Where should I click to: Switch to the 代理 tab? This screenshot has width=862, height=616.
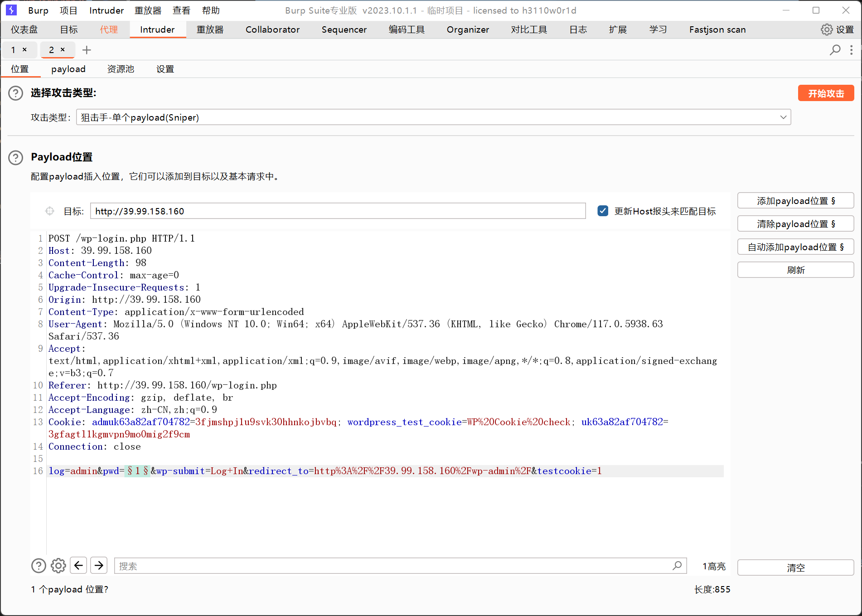click(109, 29)
